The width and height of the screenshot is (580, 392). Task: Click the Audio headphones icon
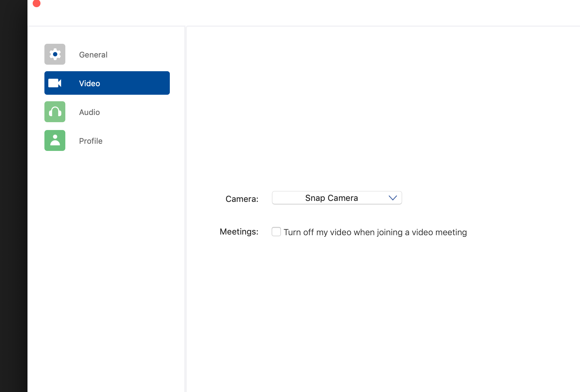coord(55,112)
